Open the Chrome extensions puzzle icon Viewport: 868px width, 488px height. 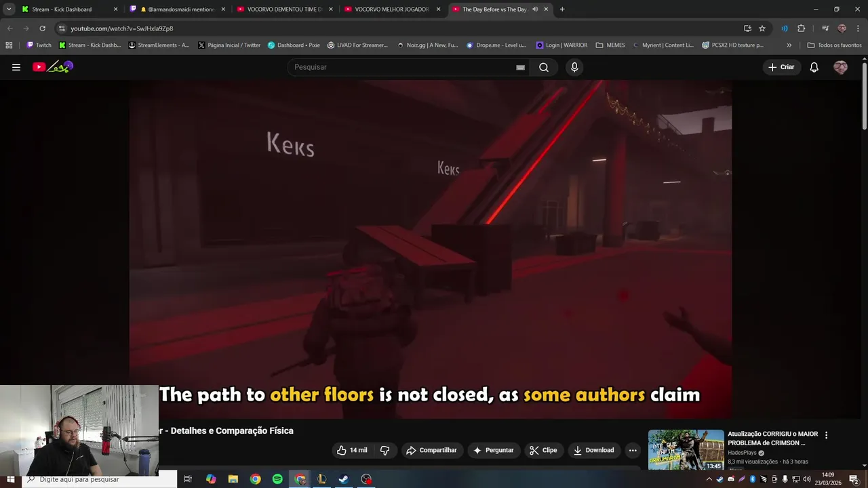click(802, 28)
